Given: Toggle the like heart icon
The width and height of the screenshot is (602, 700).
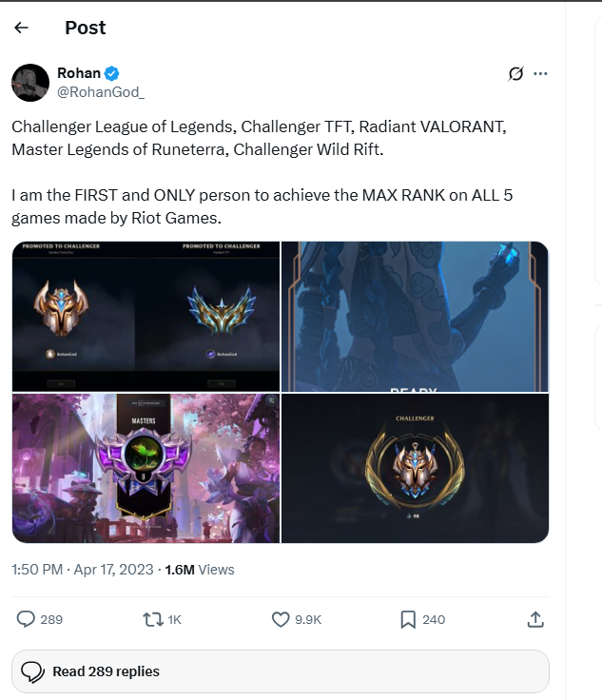Looking at the screenshot, I should pos(281,620).
